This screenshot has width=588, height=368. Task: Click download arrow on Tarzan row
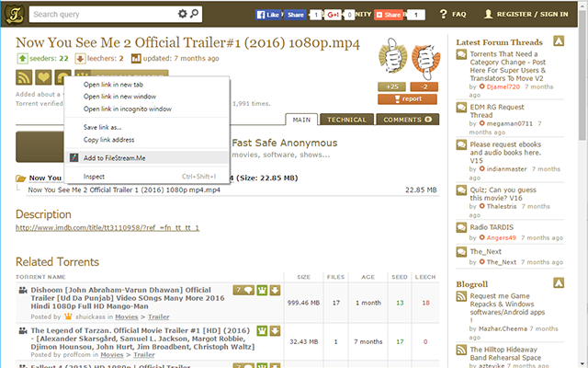tap(275, 331)
